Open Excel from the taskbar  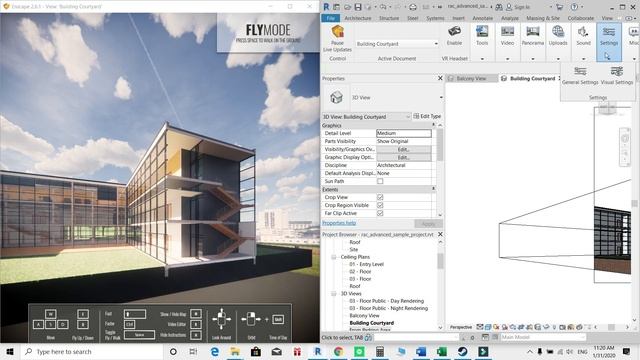tap(442, 351)
